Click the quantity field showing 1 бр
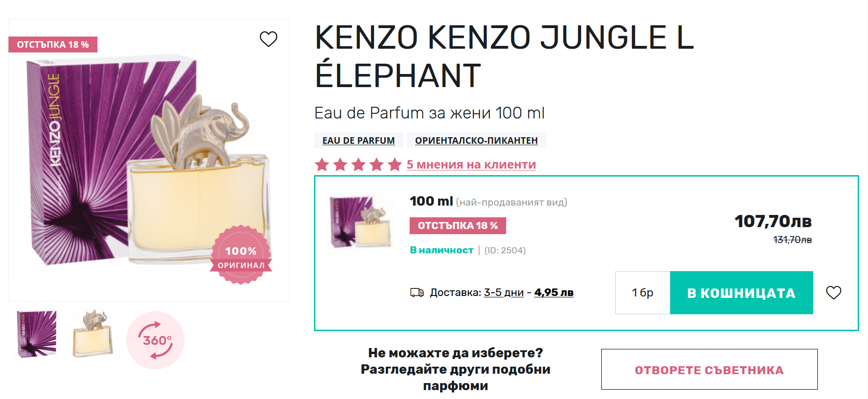 tap(643, 293)
